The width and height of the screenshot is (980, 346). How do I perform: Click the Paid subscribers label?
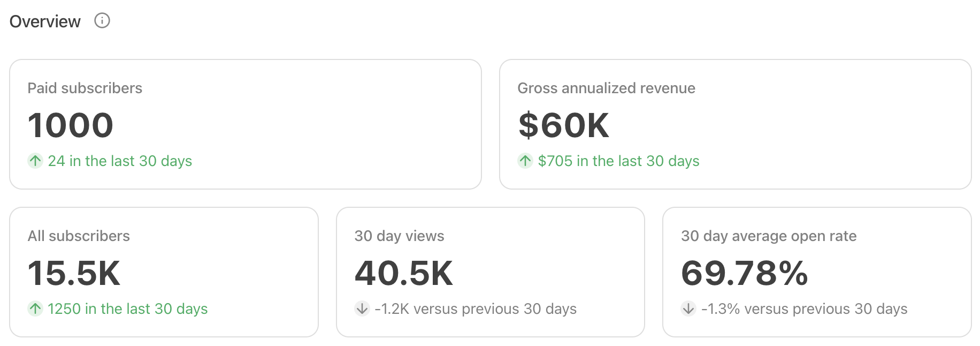85,88
